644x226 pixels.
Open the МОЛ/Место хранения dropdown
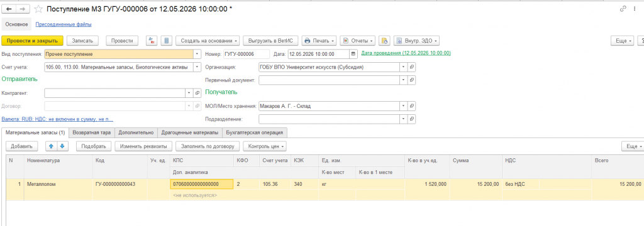point(403,106)
